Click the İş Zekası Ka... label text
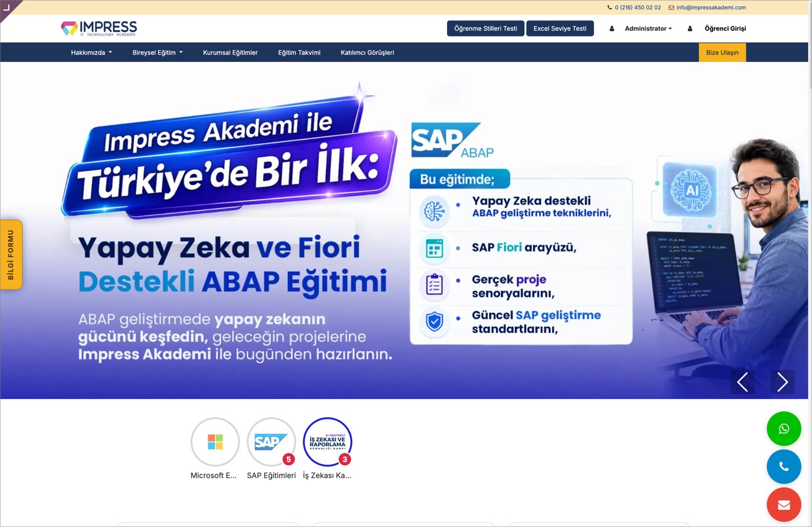The height and width of the screenshot is (527, 812). point(327,476)
